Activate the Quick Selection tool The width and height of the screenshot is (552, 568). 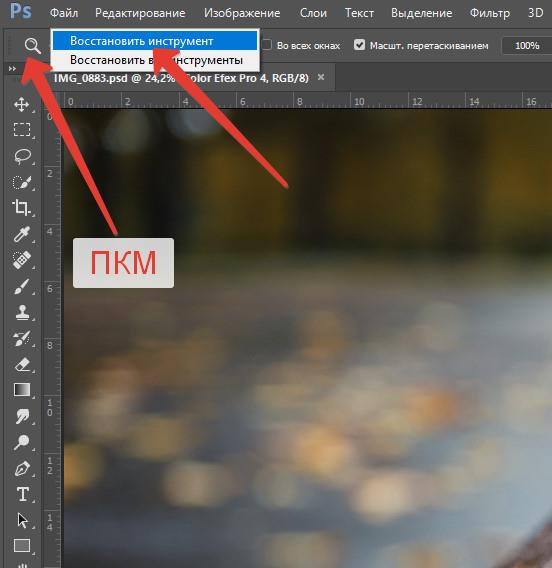pos(22,182)
